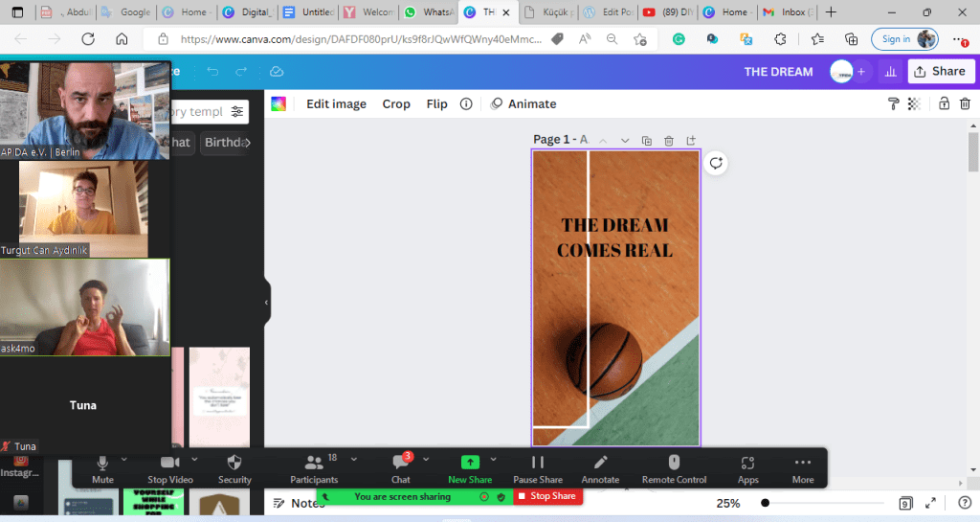Expand the page move-down chevron

pos(625,141)
